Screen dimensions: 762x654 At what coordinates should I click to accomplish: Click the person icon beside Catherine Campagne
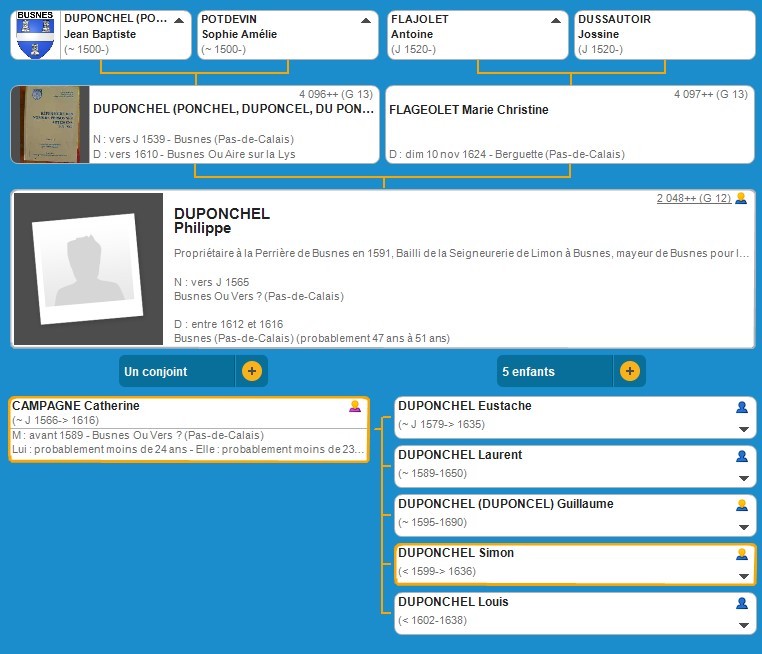click(x=354, y=406)
